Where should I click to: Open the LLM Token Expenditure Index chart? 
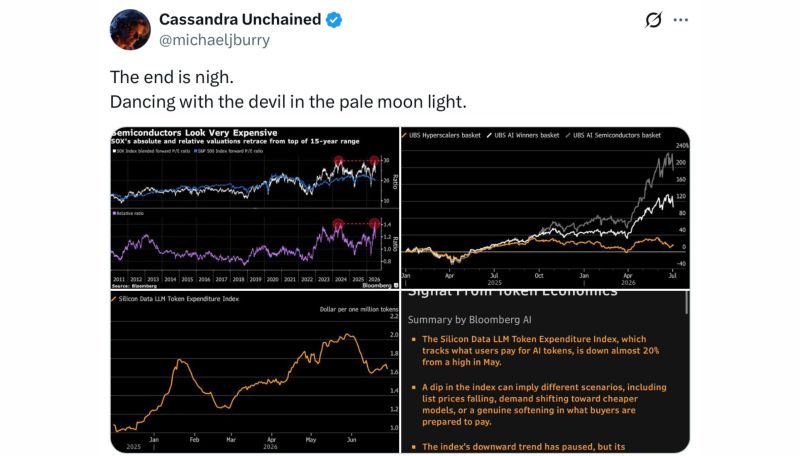(255, 372)
